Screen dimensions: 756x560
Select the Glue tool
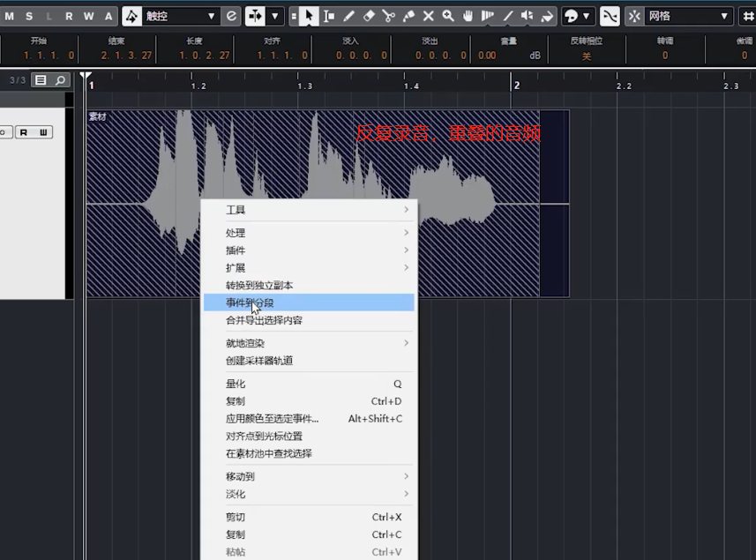(408, 17)
